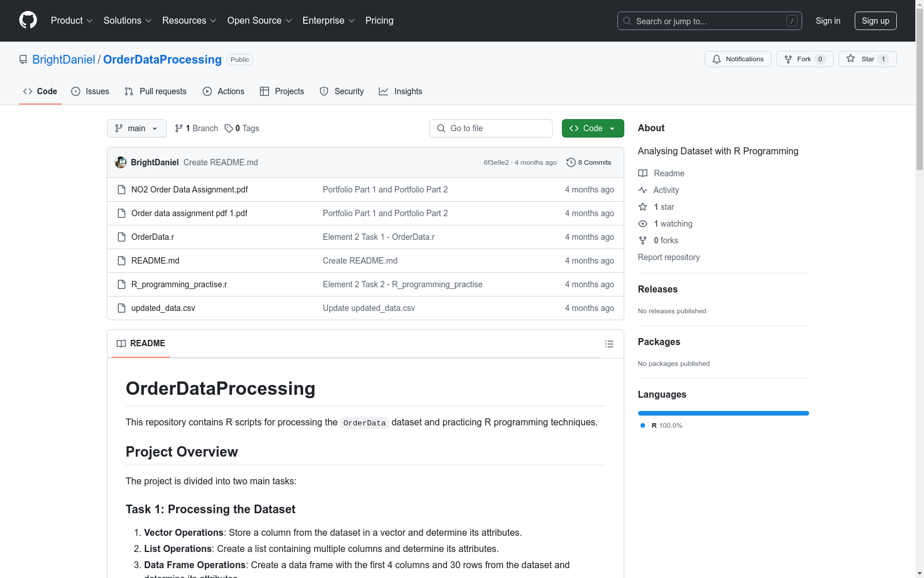Click Report repository link
This screenshot has height=578, width=924.
(x=669, y=257)
